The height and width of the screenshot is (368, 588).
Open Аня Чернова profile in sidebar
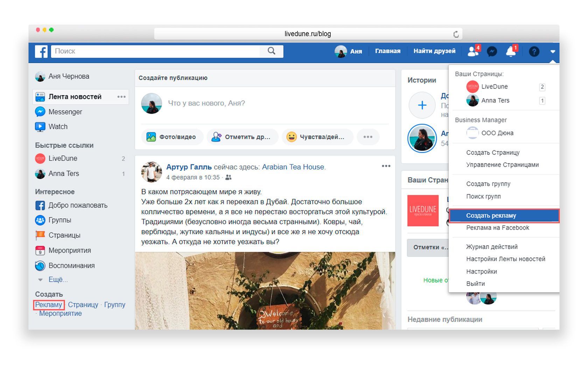[x=62, y=76]
